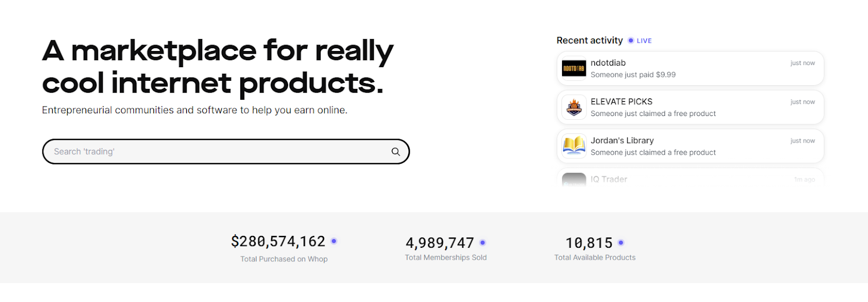Click the dot next to 4,989,747
Screen dimensions: 868x302
(x=483, y=243)
